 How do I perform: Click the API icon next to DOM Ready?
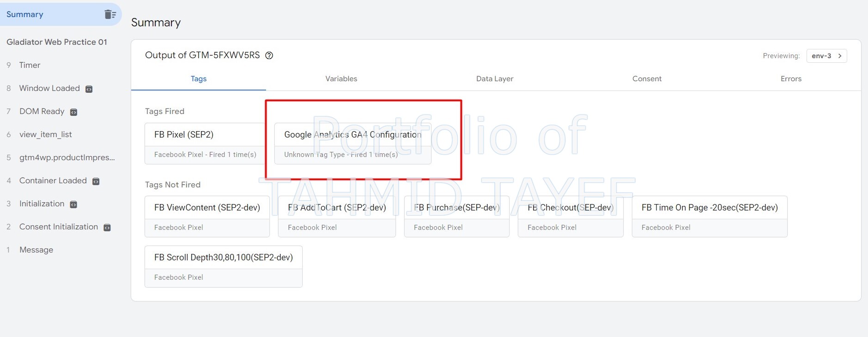click(73, 112)
